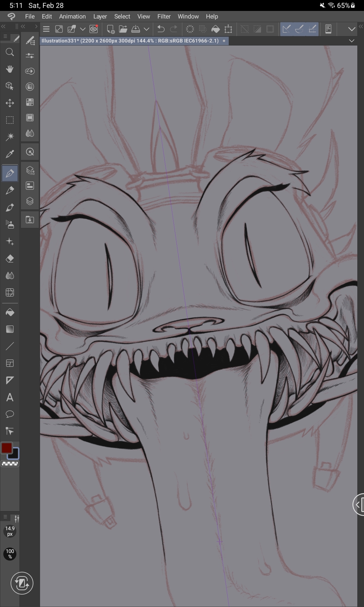Viewport: 364px width, 607px height.
Task: Expand the save options dropdown arrow
Action: [x=147, y=29]
